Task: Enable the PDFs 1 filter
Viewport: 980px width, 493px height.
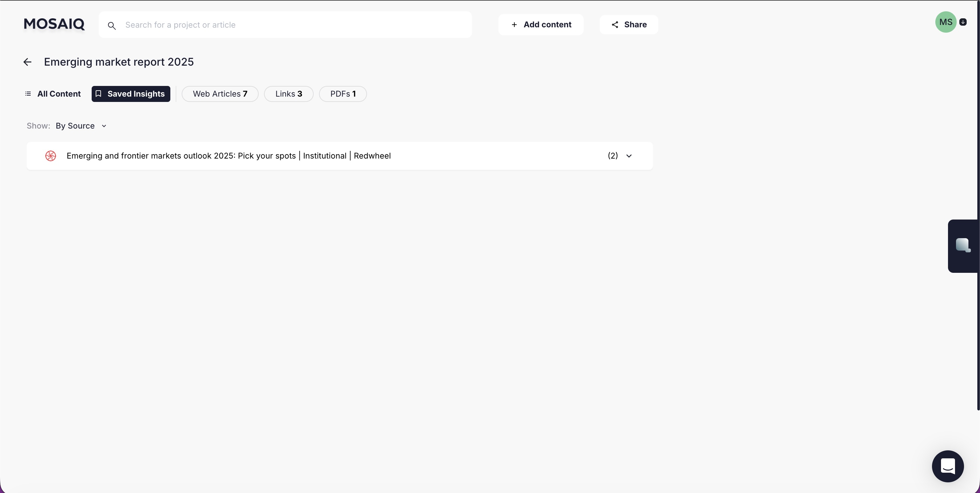Action: [342, 94]
